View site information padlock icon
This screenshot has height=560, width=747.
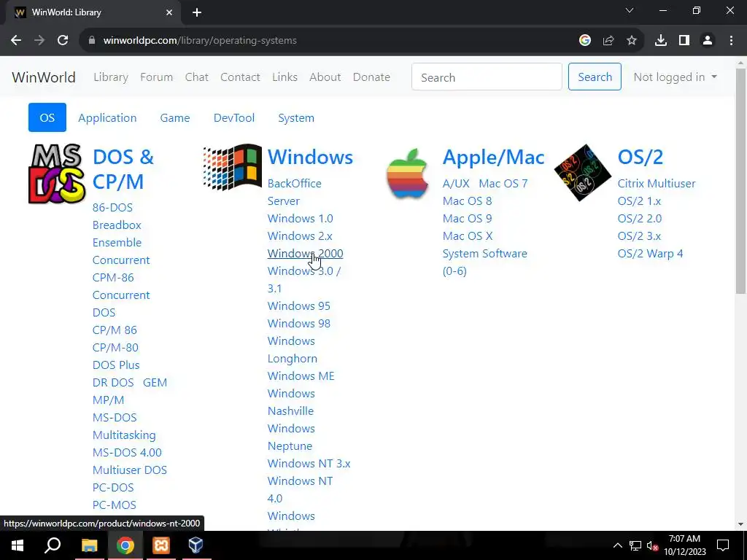pyautogui.click(x=92, y=41)
